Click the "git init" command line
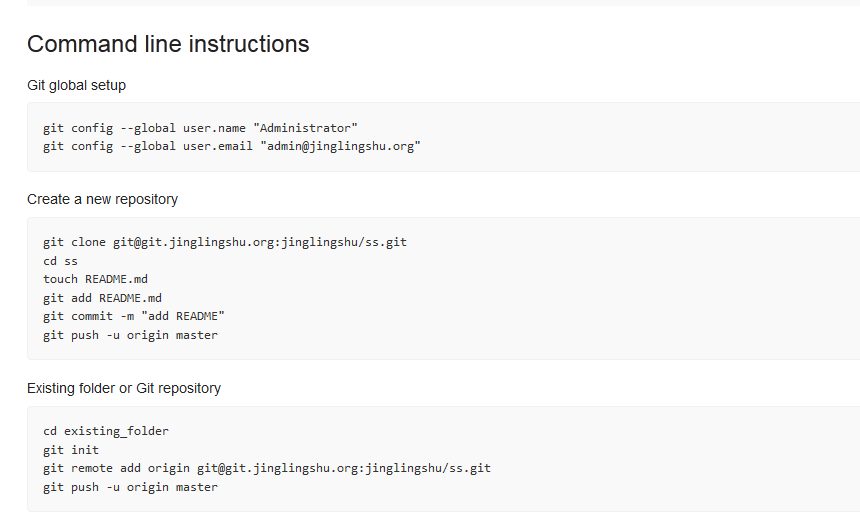This screenshot has height=531, width=860. tap(71, 450)
